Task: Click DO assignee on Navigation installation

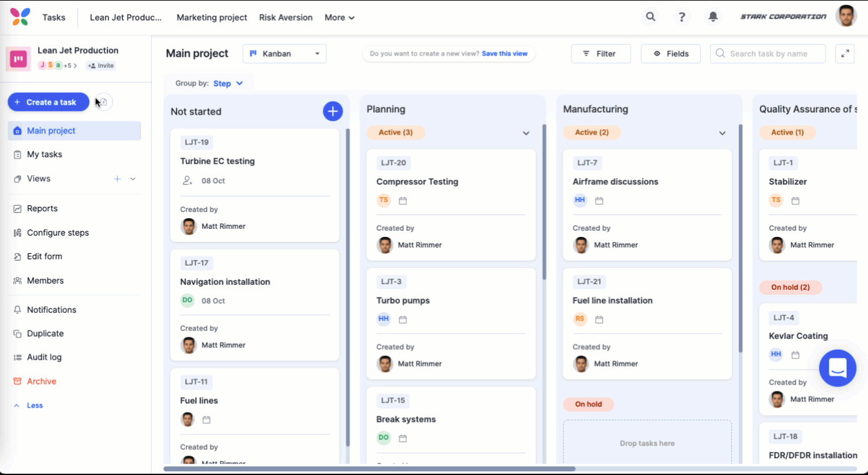Action: click(x=187, y=300)
